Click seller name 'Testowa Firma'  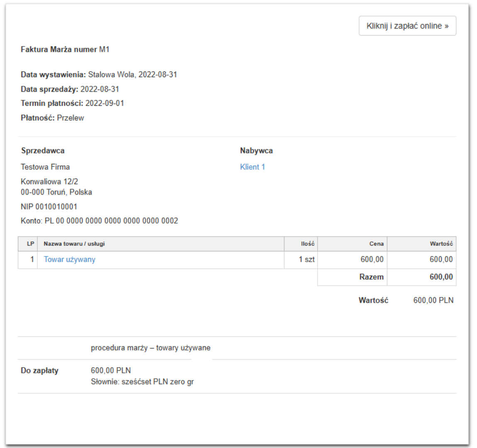coord(45,167)
